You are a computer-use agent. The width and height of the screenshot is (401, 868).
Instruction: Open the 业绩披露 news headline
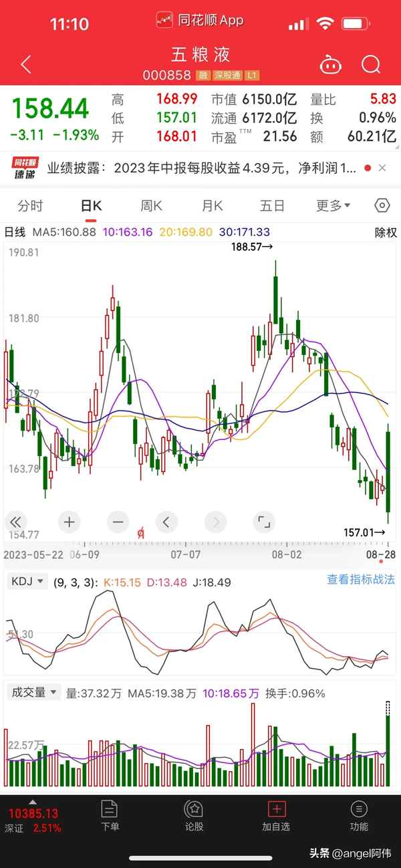click(202, 169)
